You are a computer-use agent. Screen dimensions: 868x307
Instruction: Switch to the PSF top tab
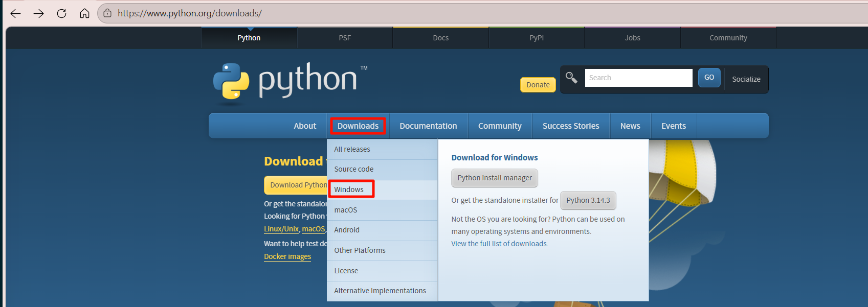click(x=345, y=38)
